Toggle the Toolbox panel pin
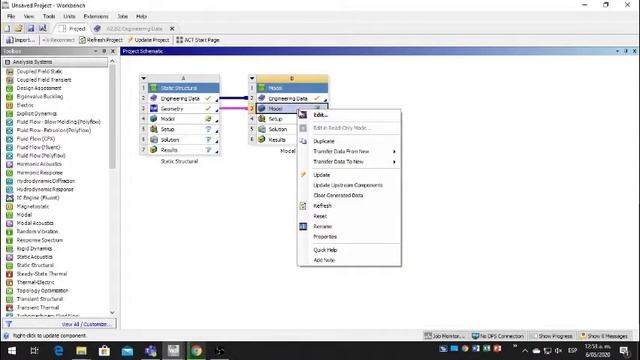Screen dimensions: 640x360 pyautogui.click(x=104, y=51)
